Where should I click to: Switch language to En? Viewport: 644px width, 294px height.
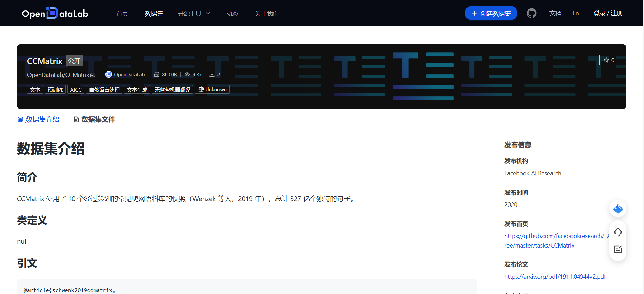[x=576, y=13]
